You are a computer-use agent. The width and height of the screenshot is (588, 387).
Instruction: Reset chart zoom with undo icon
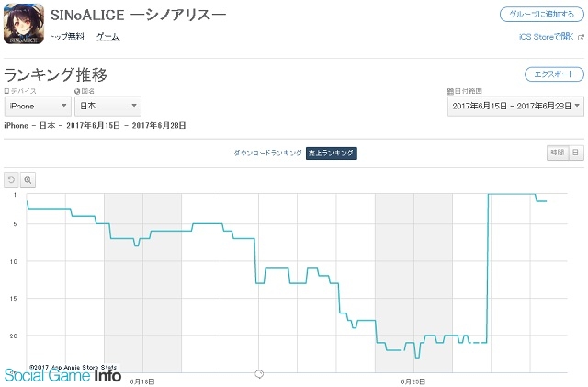click(x=11, y=180)
